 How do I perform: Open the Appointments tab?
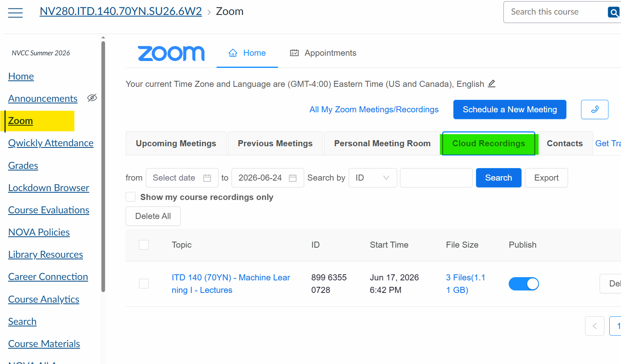pos(323,53)
